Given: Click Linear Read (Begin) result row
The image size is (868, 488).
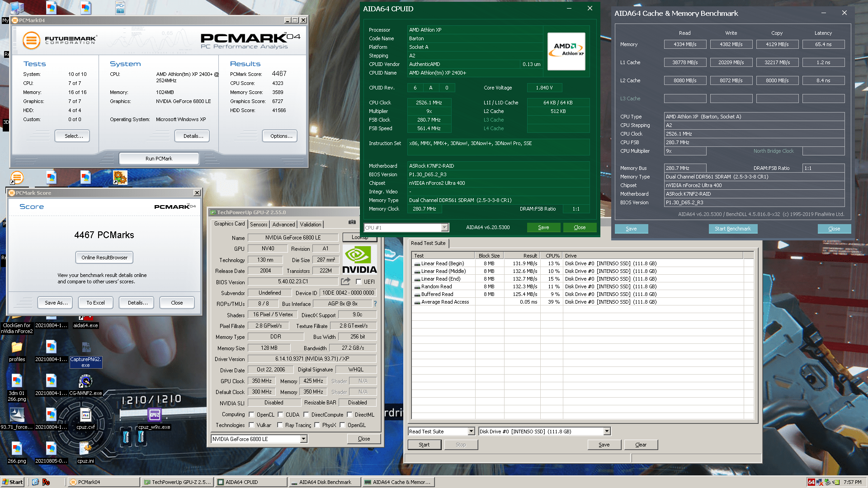Looking at the screenshot, I should 583,263.
